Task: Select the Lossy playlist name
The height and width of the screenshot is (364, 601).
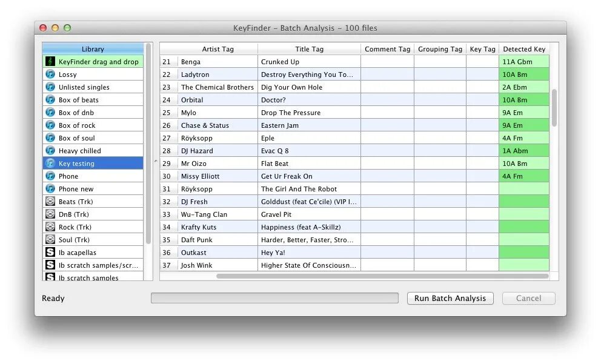Action: (67, 74)
